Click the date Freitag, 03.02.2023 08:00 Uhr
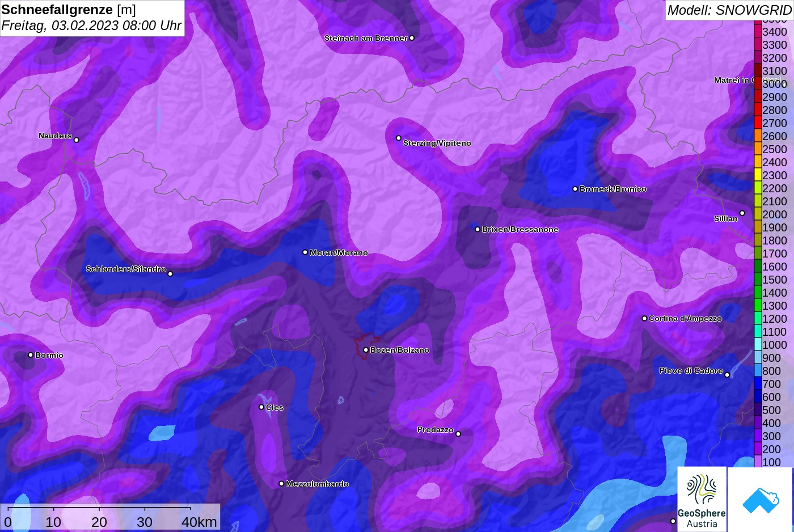The height and width of the screenshot is (532, 794). 91,26
